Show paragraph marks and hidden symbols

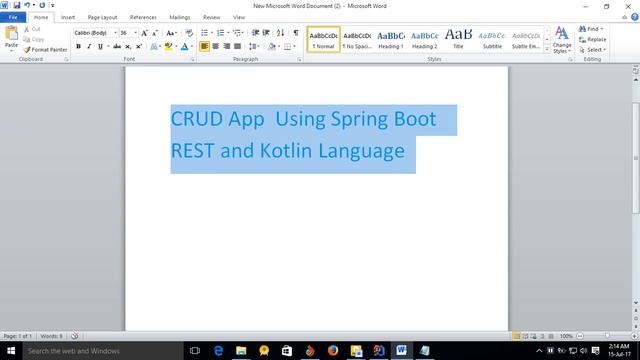296,33
